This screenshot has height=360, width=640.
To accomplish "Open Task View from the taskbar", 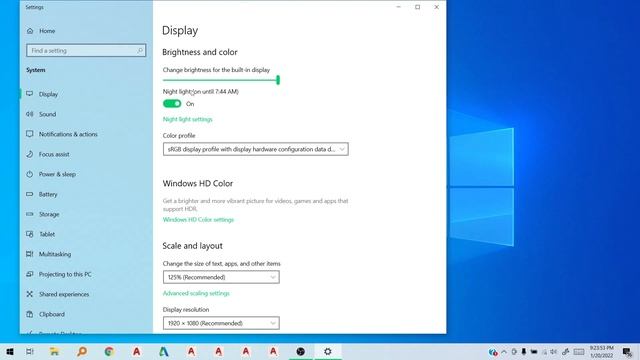I will tap(30, 351).
